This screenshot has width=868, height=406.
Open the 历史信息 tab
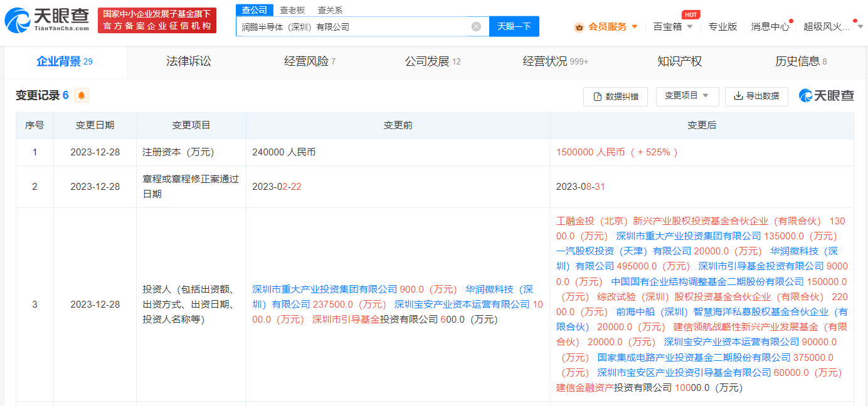pos(801,61)
